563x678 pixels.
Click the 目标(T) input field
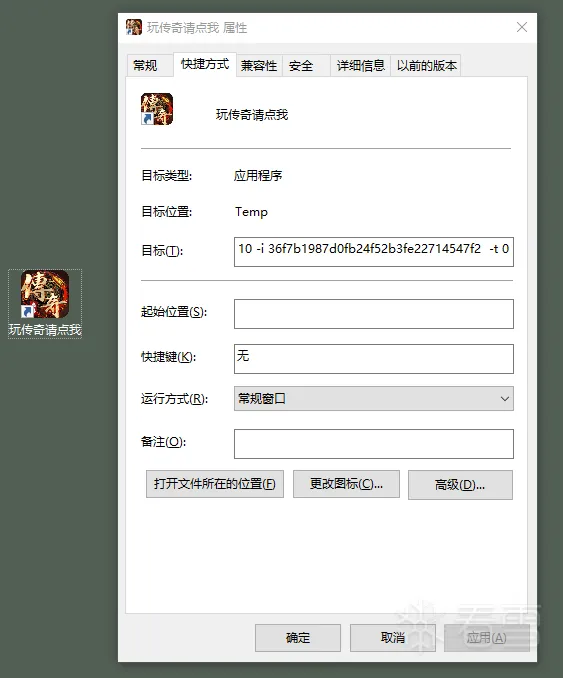point(374,252)
